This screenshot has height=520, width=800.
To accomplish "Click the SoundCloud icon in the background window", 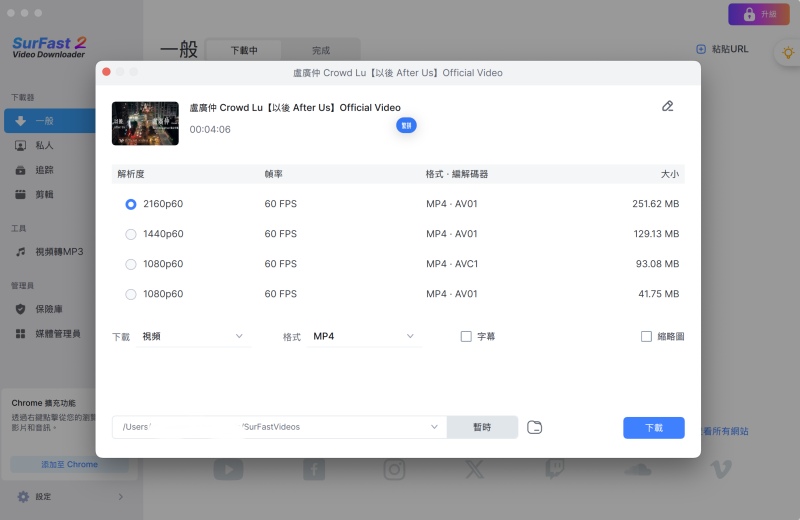I will [638, 469].
